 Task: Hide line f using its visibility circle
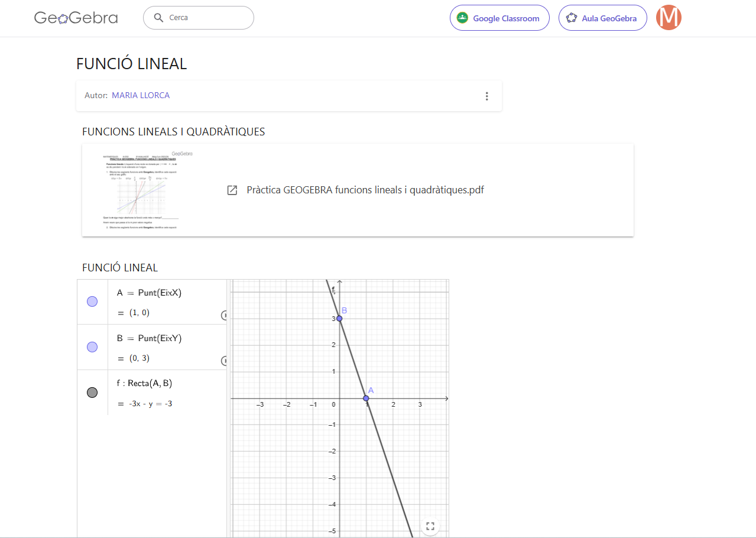(x=92, y=393)
